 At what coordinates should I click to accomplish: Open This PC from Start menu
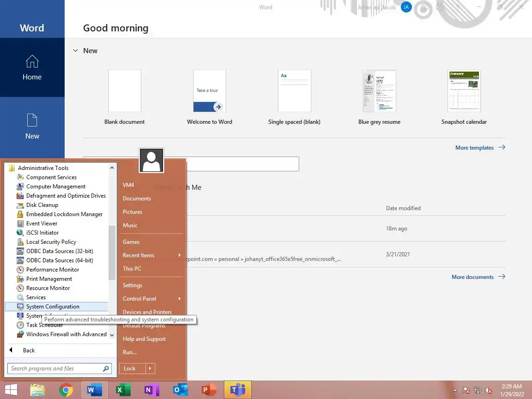pyautogui.click(x=132, y=268)
